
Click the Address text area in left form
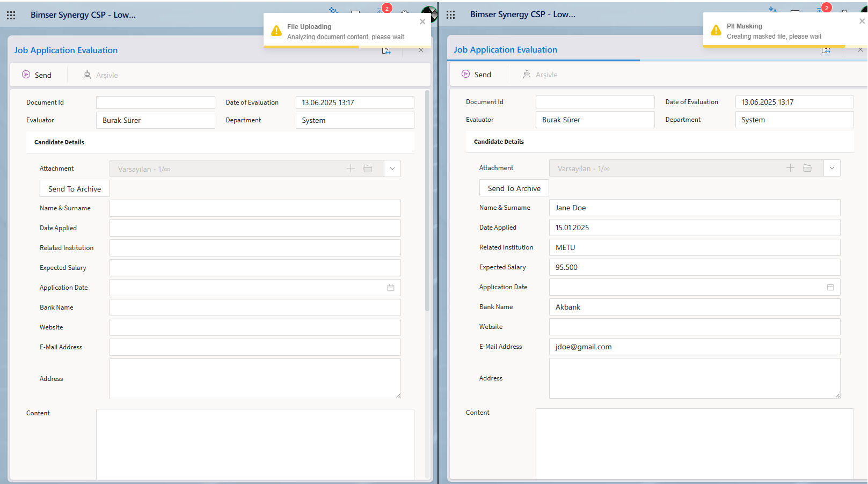click(255, 379)
